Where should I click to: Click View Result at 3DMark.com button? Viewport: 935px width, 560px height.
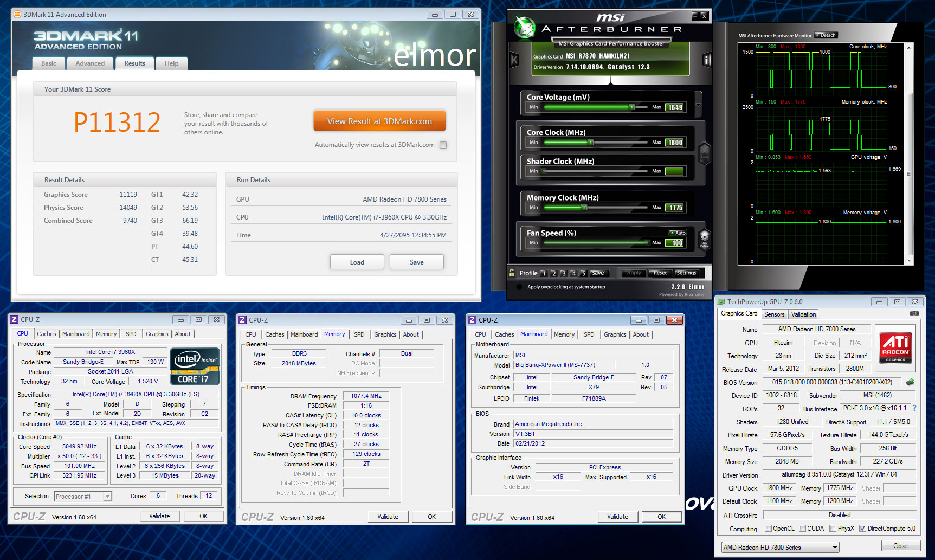click(379, 121)
